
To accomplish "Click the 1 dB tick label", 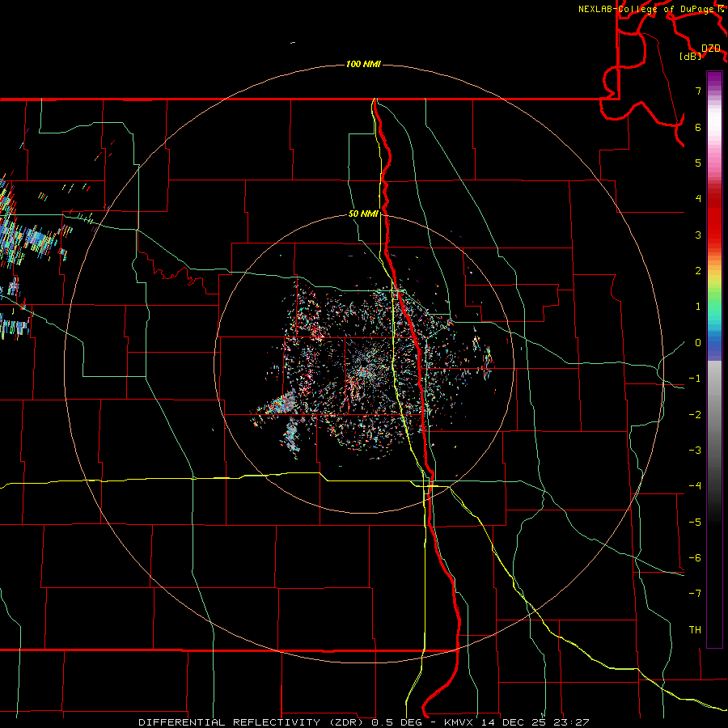I will pyautogui.click(x=698, y=307).
